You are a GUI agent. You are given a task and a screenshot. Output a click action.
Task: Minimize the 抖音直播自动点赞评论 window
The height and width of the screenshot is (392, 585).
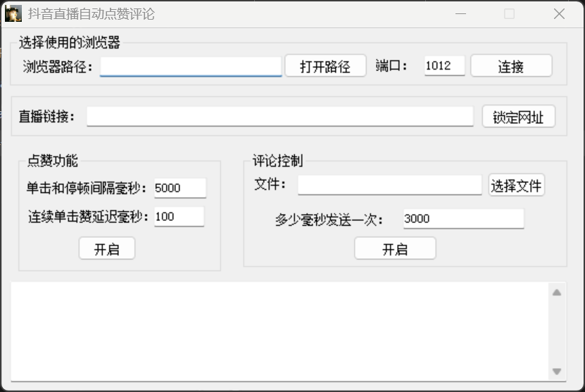click(x=461, y=14)
